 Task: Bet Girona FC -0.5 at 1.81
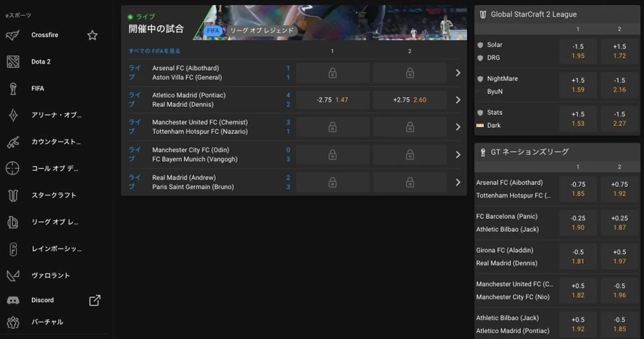[x=578, y=257]
